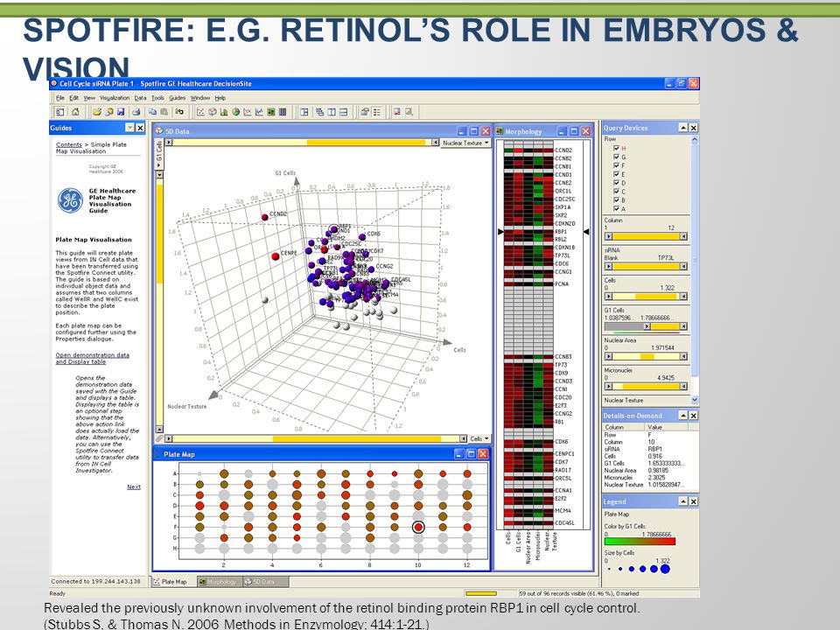The width and height of the screenshot is (840, 630).
Task: Open the Edit menu
Action: 73,98
